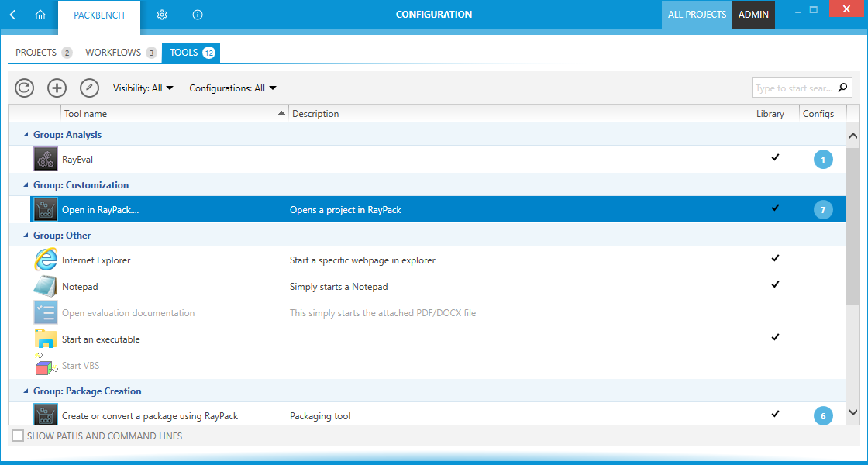Switch to the PROJECTS tab
The image size is (868, 465).
pyautogui.click(x=36, y=52)
